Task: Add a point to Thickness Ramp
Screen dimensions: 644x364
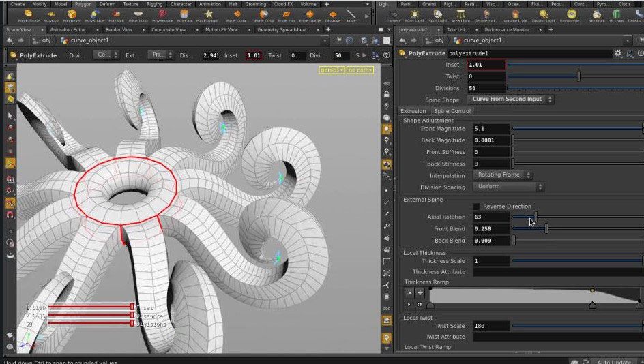Action: pyautogui.click(x=420, y=292)
